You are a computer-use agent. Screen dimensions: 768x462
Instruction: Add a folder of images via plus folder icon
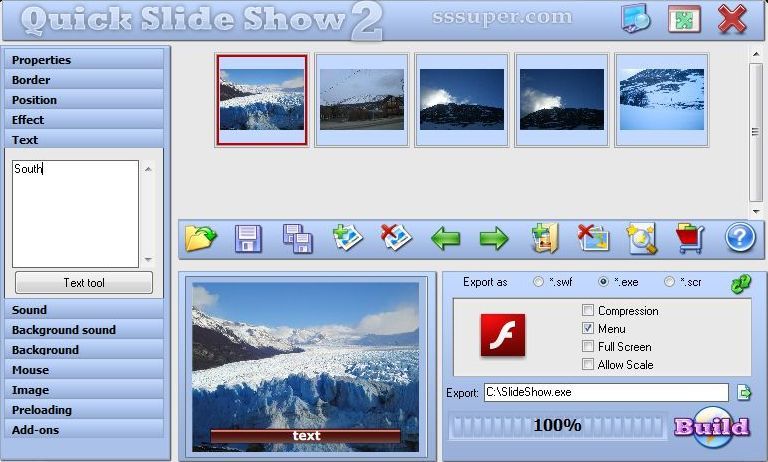point(545,239)
